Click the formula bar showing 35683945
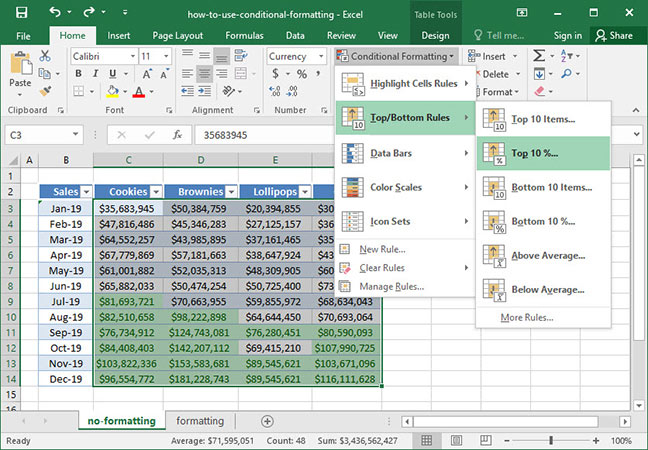Image resolution: width=648 pixels, height=450 pixels. 264,135
